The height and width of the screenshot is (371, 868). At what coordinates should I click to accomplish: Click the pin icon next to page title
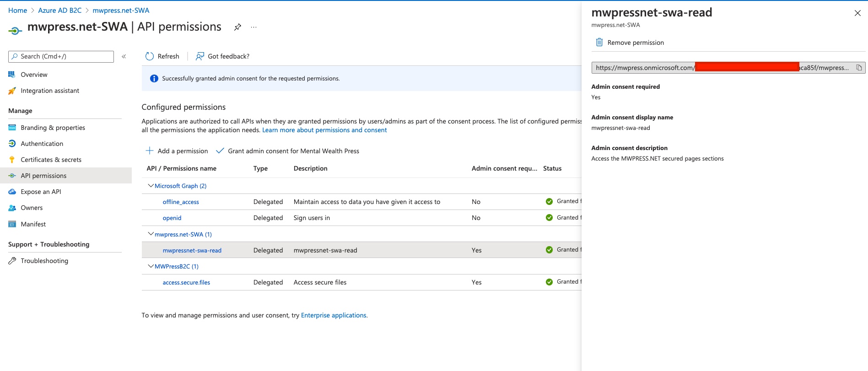[x=237, y=27]
